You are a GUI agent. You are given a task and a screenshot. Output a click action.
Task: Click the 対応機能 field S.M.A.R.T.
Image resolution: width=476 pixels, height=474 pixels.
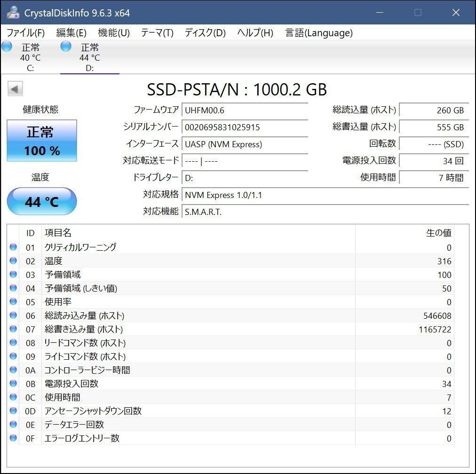[x=325, y=212]
